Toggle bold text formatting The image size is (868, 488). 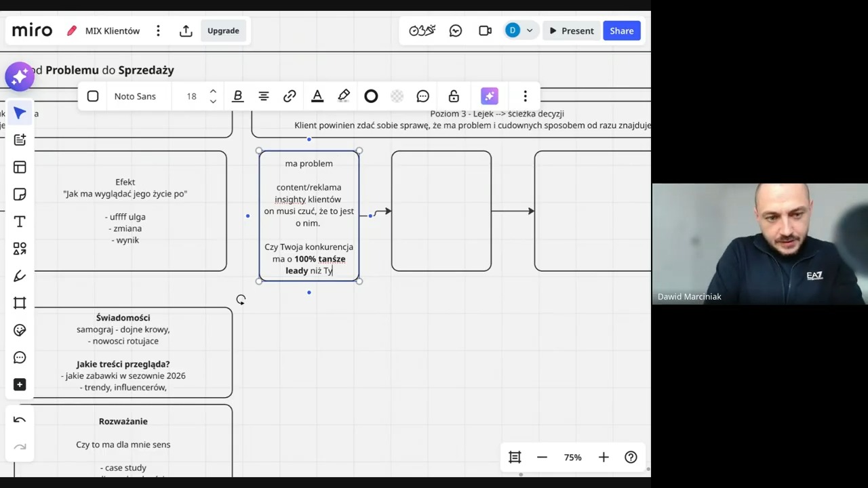coord(237,96)
